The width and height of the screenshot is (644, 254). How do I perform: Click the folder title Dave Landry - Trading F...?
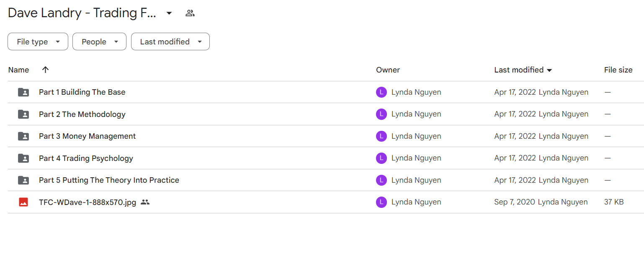[82, 13]
